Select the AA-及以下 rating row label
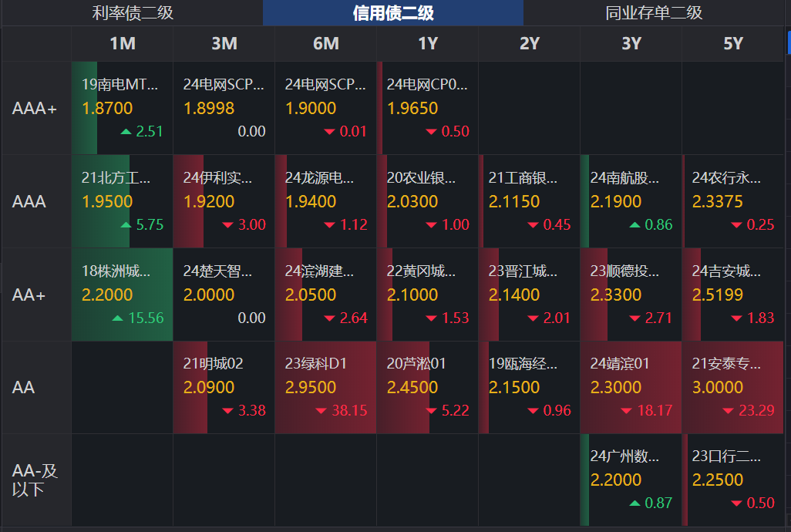The image size is (791, 532). pos(35,480)
